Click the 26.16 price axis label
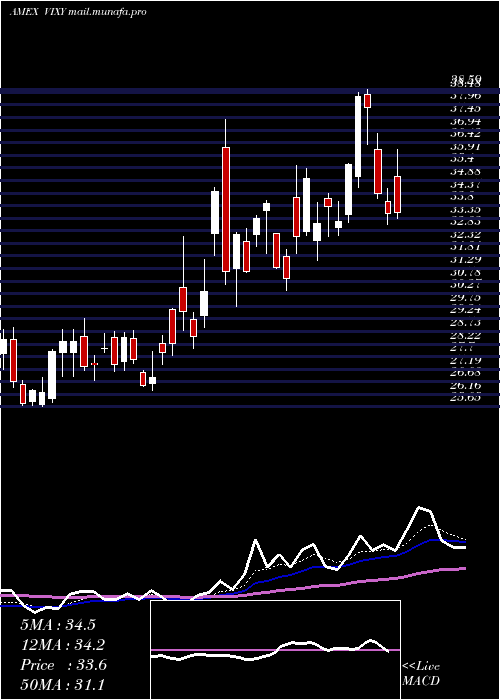 click(465, 386)
